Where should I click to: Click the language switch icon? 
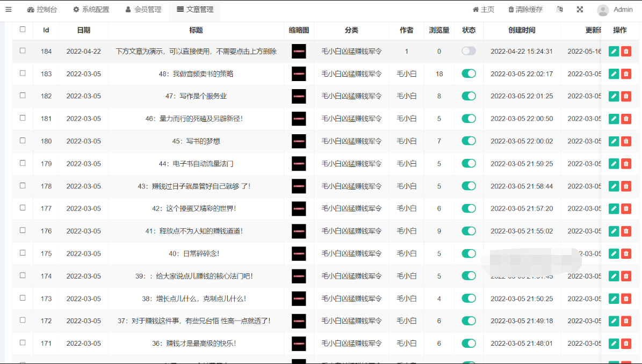click(560, 10)
